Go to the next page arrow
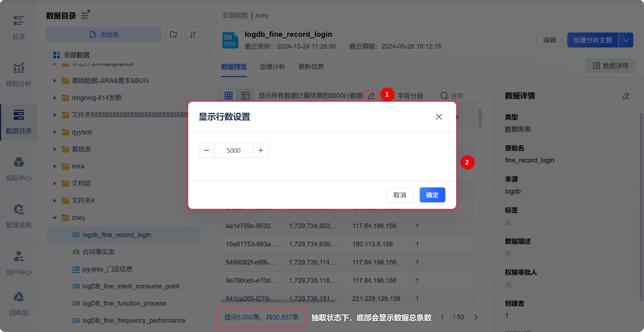Viewport: 644px width, 332px height. click(x=476, y=317)
